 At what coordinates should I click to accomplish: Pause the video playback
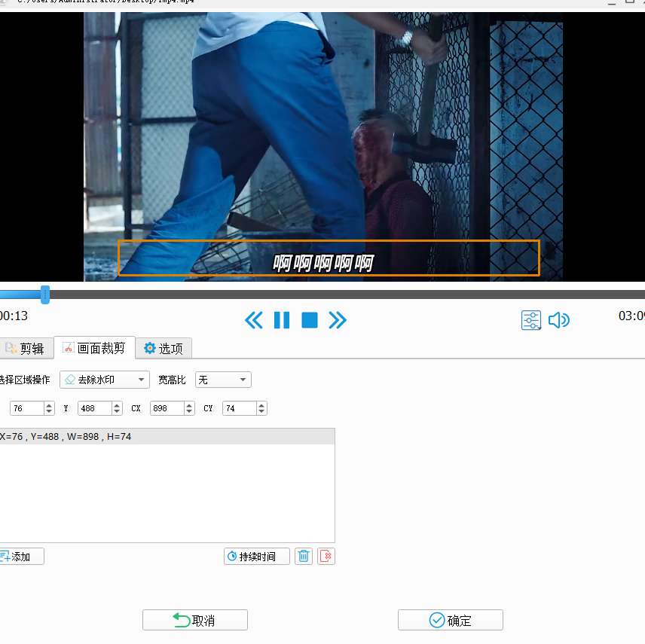pos(282,320)
